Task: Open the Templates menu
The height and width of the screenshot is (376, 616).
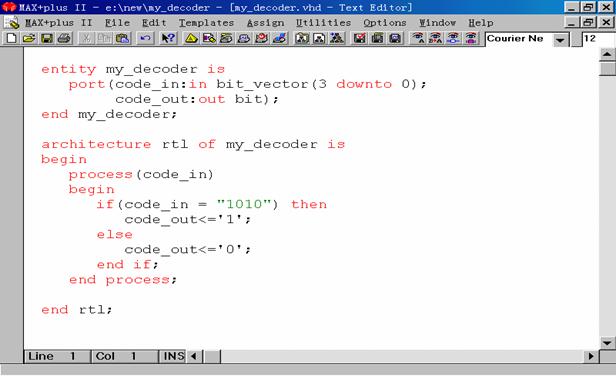Action: coord(206,23)
